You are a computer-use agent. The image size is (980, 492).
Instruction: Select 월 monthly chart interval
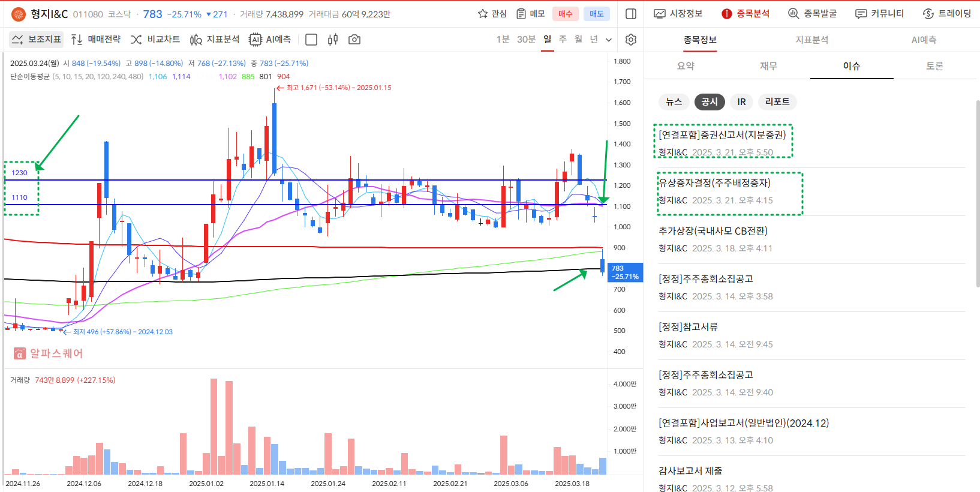[578, 40]
